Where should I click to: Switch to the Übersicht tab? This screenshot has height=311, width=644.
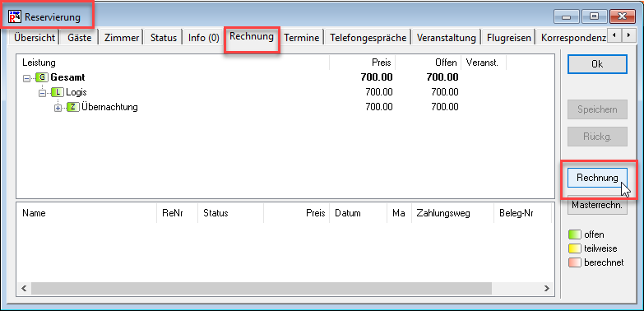[35, 38]
